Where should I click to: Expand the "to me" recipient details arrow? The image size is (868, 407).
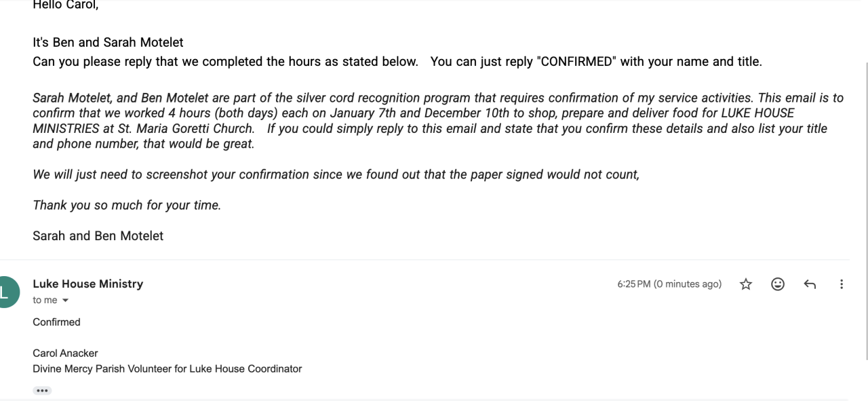(65, 301)
